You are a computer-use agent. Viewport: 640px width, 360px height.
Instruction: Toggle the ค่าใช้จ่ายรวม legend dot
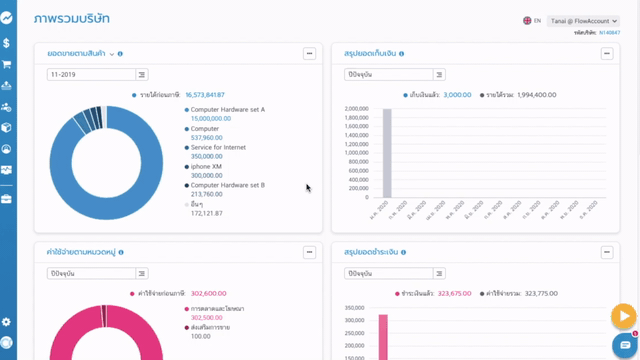tap(482, 294)
